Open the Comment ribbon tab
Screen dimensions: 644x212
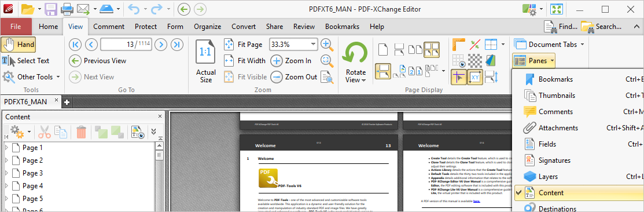109,26
